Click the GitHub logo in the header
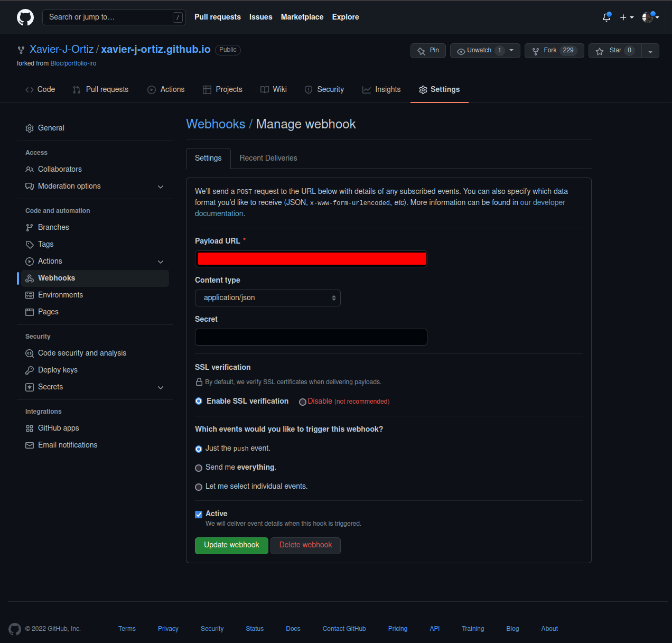 coord(25,16)
